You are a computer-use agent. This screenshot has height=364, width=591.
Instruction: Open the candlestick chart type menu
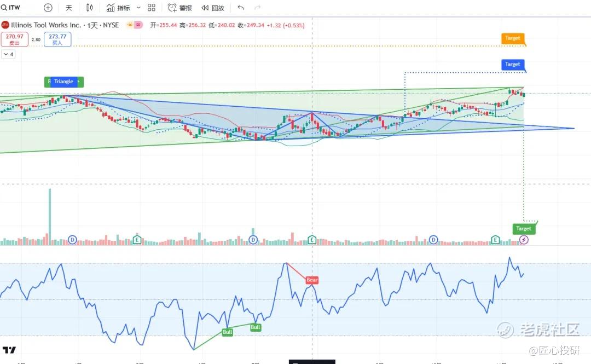click(90, 8)
